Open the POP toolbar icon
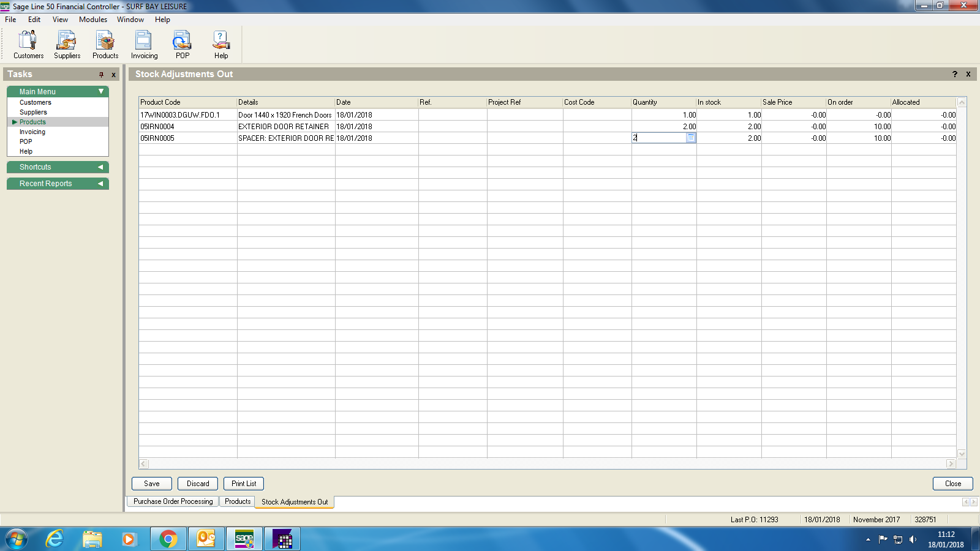The height and width of the screenshot is (551, 980). (x=182, y=45)
